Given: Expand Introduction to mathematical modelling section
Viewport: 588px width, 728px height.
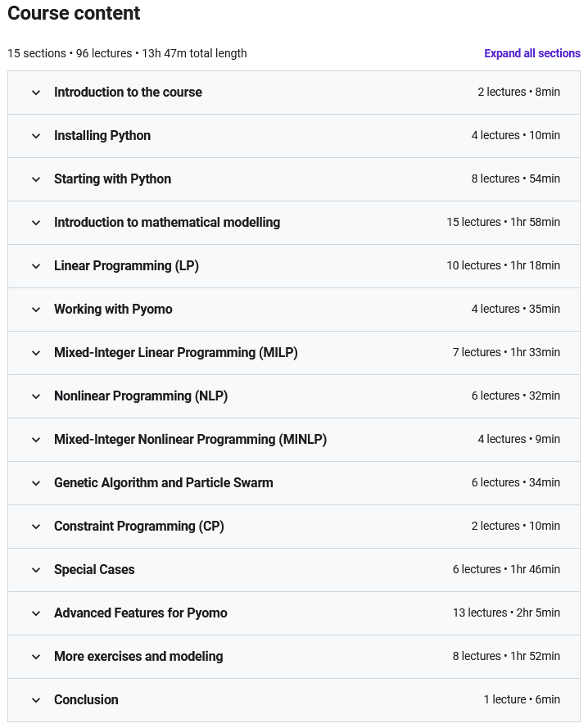Looking at the screenshot, I should [x=293, y=223].
